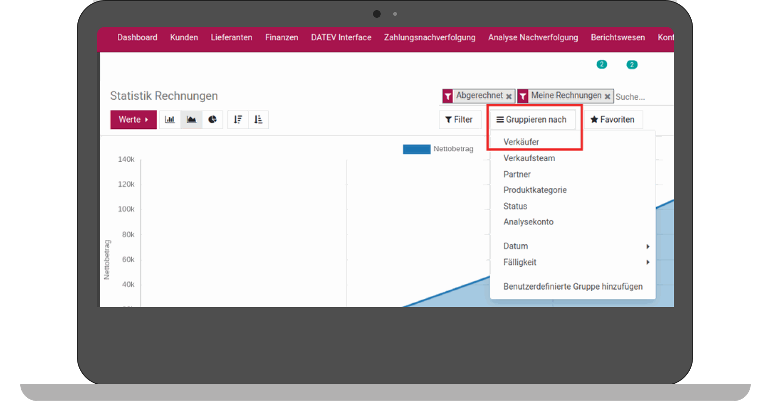Toggle the blue Nettobetrag legend swatch

(416, 149)
